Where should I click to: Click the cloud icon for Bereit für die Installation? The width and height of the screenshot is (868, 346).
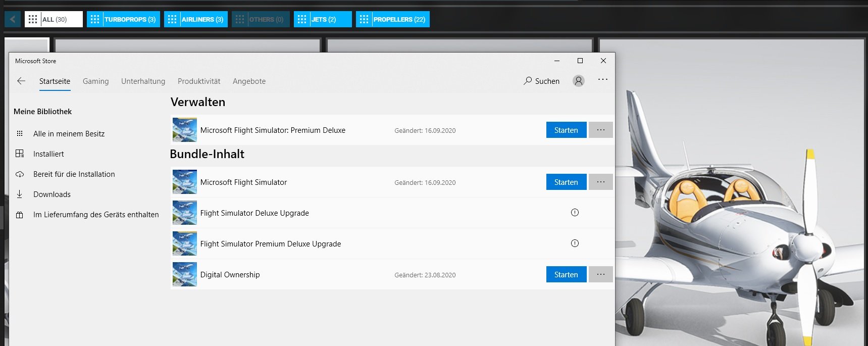(20, 174)
